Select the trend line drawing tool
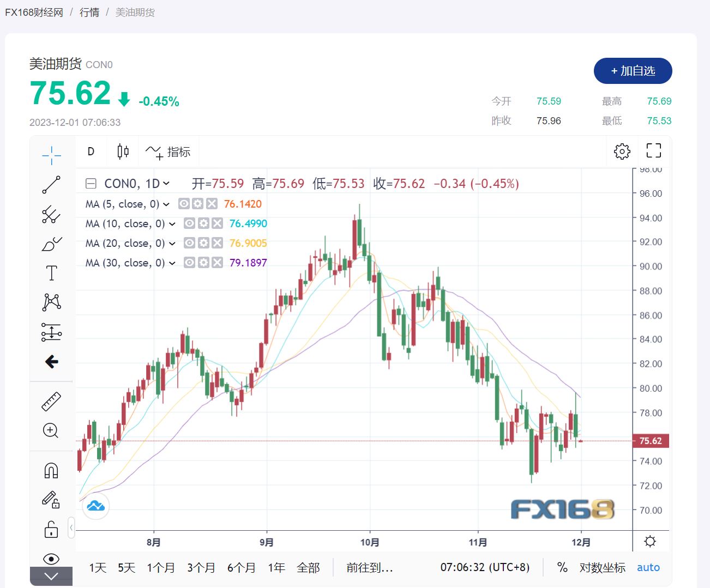This screenshot has height=588, width=710. point(51,185)
